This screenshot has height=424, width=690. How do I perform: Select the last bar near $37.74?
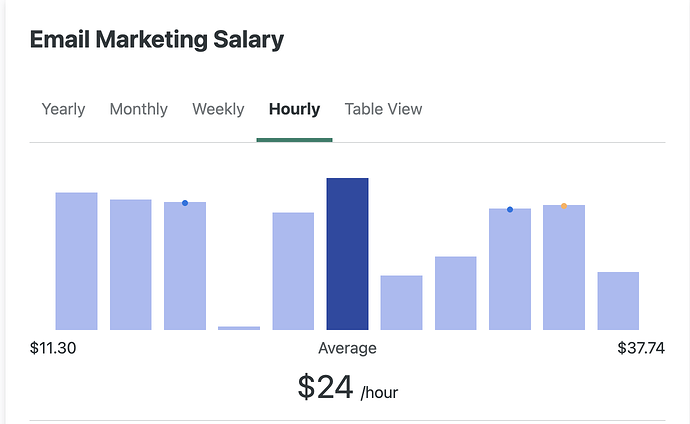pos(618,301)
